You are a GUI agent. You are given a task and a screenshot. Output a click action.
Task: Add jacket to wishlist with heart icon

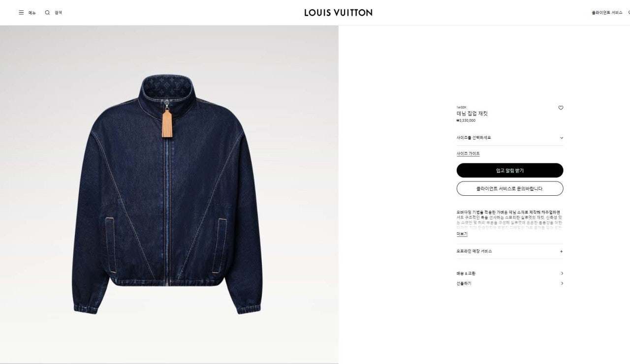click(561, 108)
